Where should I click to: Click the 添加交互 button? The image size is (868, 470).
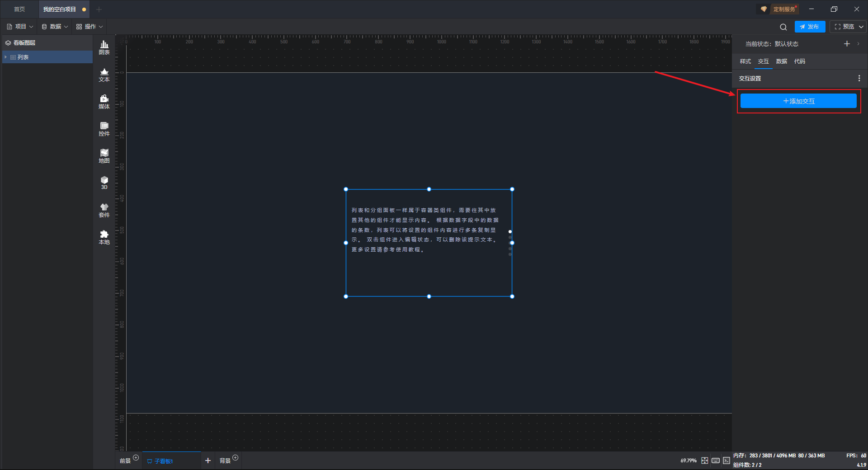coord(798,101)
